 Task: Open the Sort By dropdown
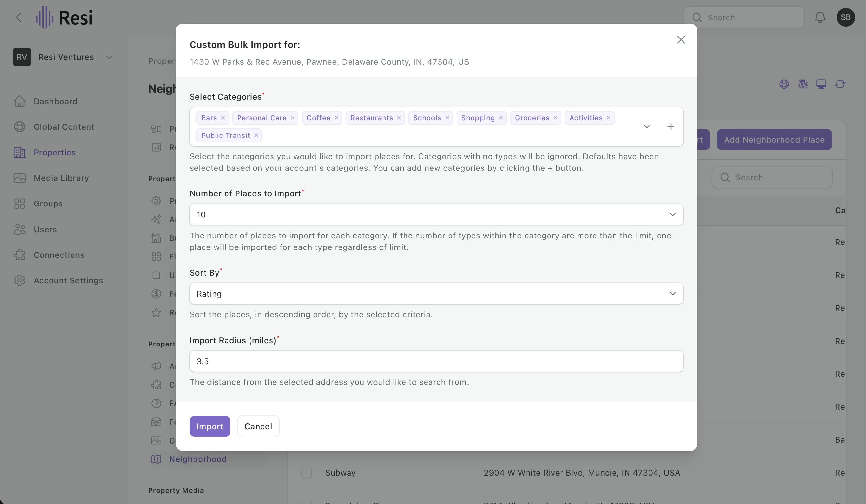tap(437, 294)
